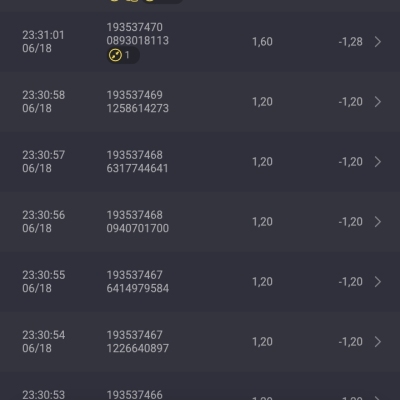Open details chevron for 23:31:01 entry
400x400 pixels.
click(x=378, y=42)
